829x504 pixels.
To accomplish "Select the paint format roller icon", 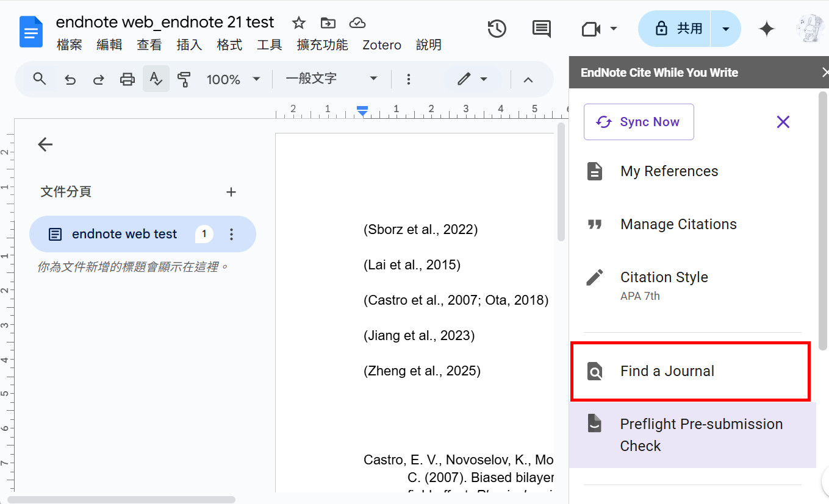I will click(x=184, y=79).
